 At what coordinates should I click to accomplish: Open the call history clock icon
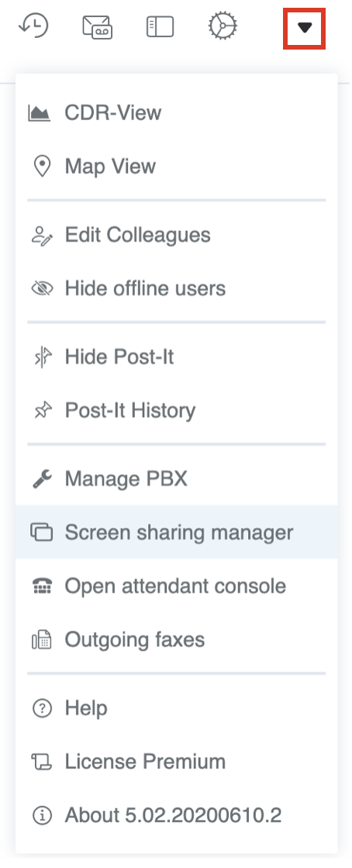(x=33, y=26)
